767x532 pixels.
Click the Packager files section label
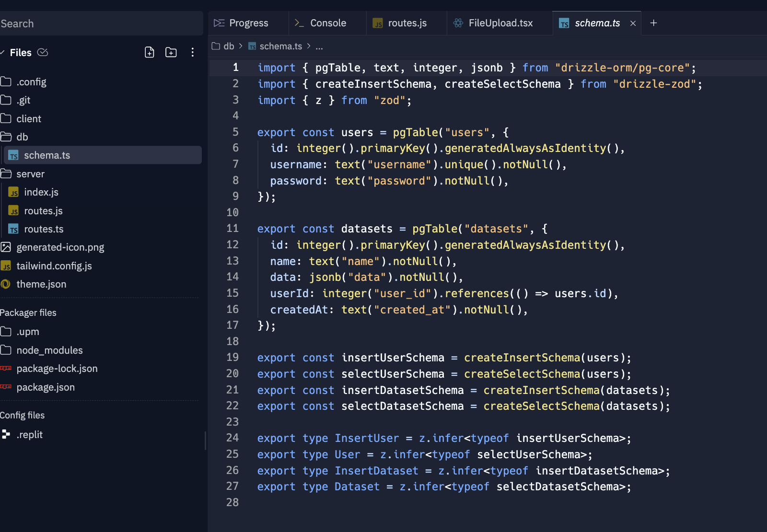[x=28, y=312]
